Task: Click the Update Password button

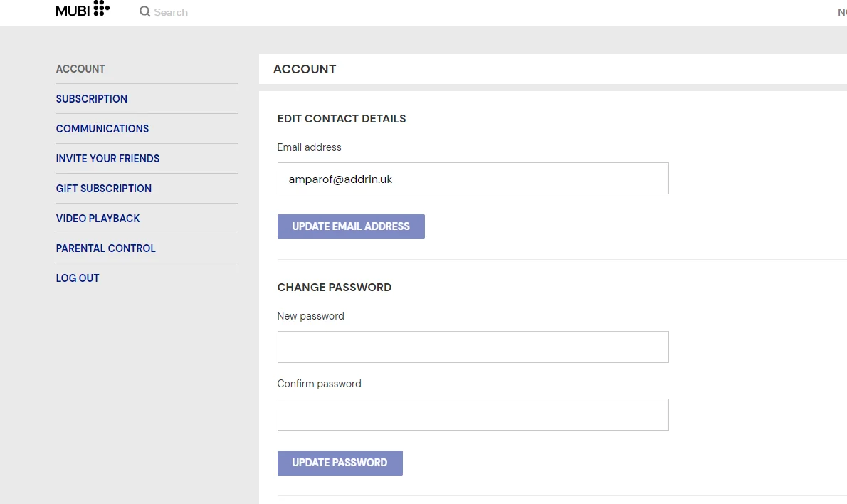Action: 340,463
